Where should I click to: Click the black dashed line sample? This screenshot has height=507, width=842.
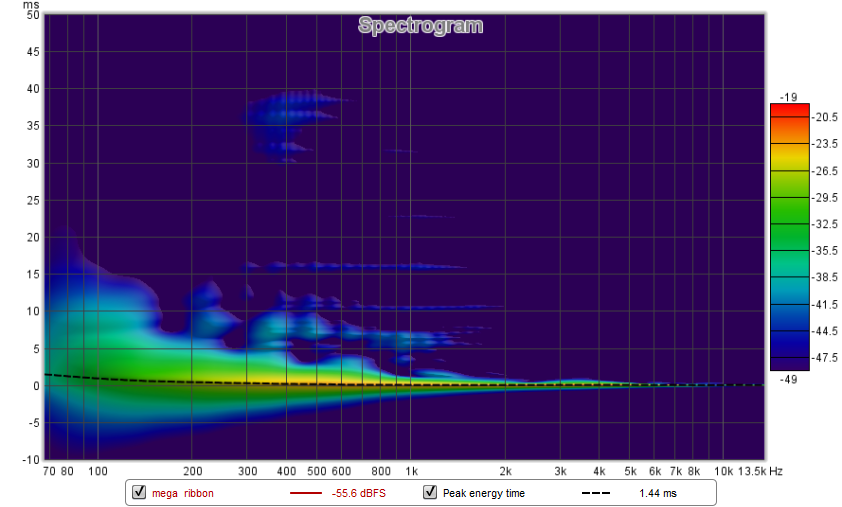coord(596,493)
